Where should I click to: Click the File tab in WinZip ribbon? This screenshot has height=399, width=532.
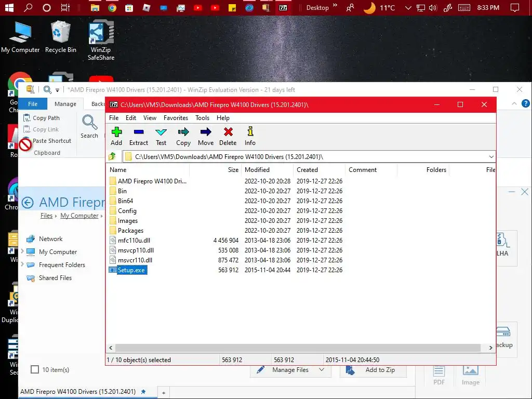pos(33,104)
